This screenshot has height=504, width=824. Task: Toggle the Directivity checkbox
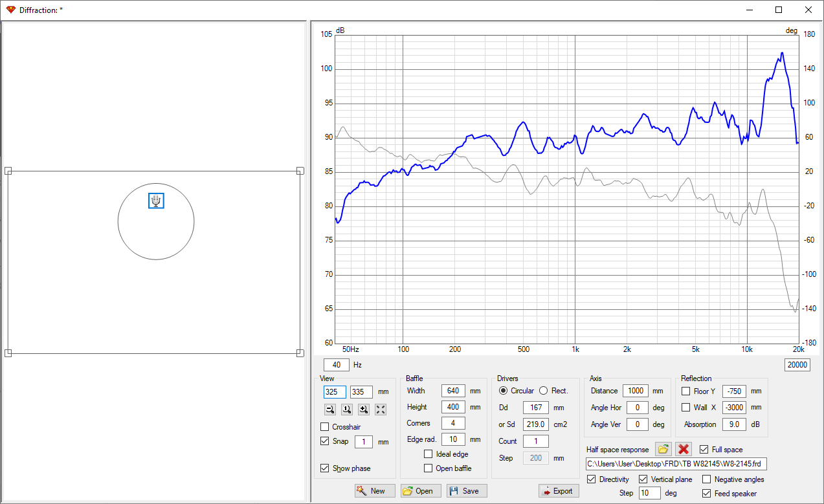tap(592, 479)
